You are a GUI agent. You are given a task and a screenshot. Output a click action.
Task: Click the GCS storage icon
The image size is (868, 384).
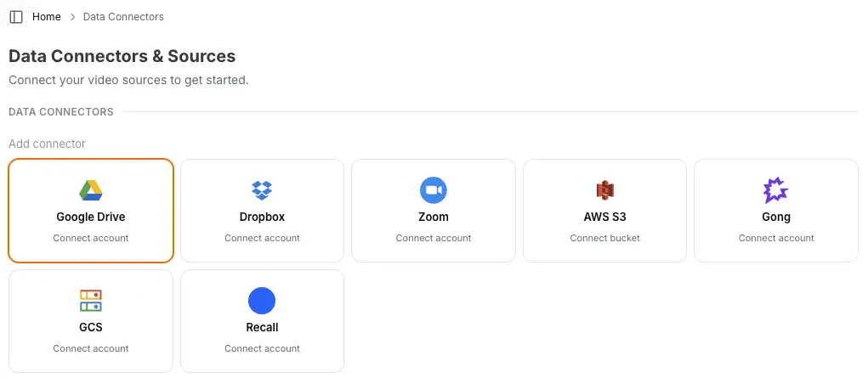click(x=91, y=301)
